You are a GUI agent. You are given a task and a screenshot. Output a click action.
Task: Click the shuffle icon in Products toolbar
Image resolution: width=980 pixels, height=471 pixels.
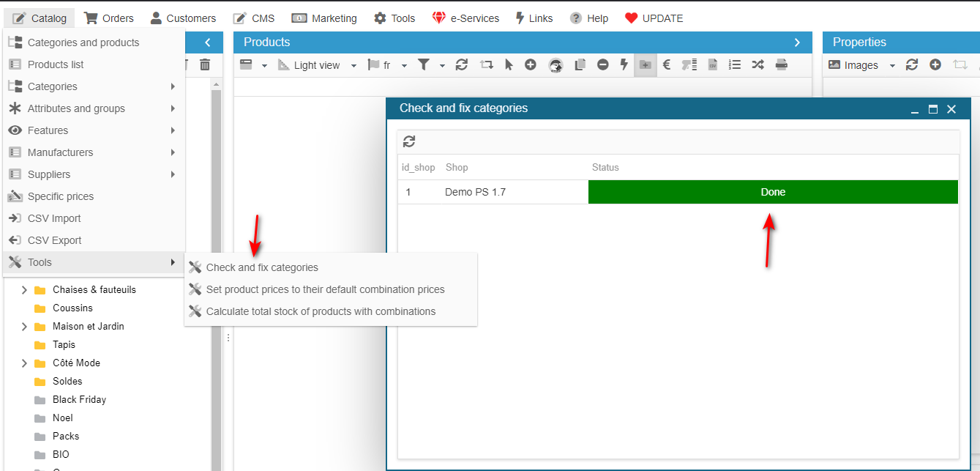(x=758, y=65)
